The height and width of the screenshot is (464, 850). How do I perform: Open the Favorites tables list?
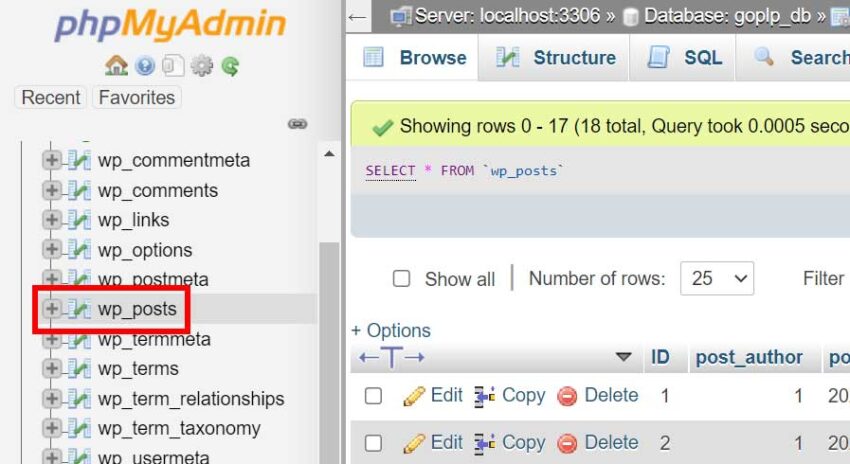137,98
